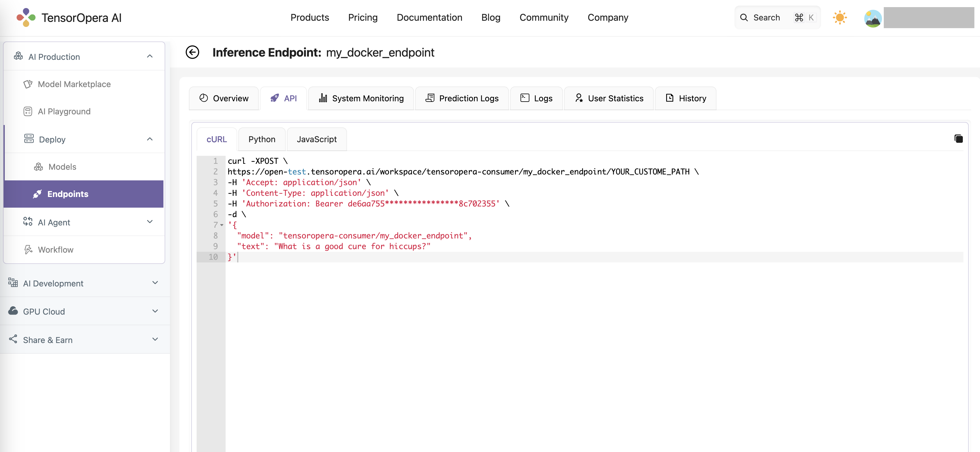Select the Python code tab
Screen dimensions: 980x452
coord(262,139)
